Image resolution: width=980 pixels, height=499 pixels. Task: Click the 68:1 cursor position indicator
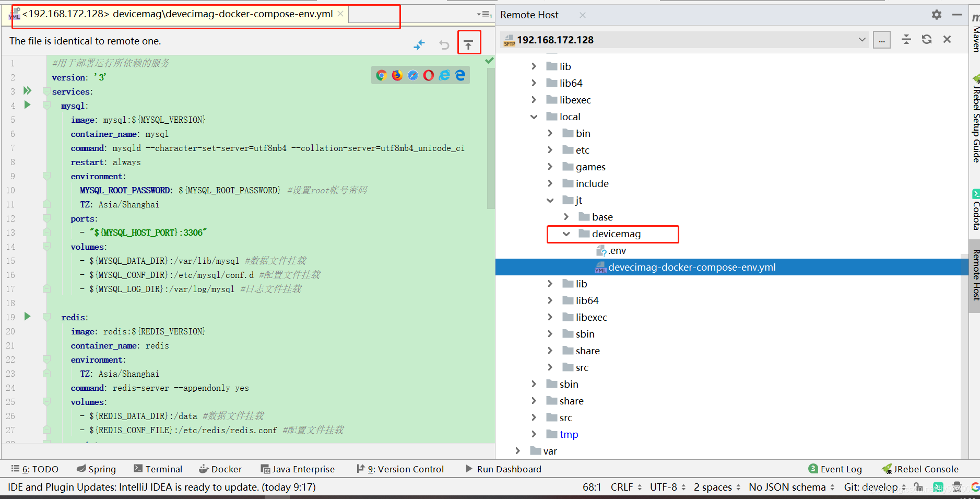[x=592, y=487]
